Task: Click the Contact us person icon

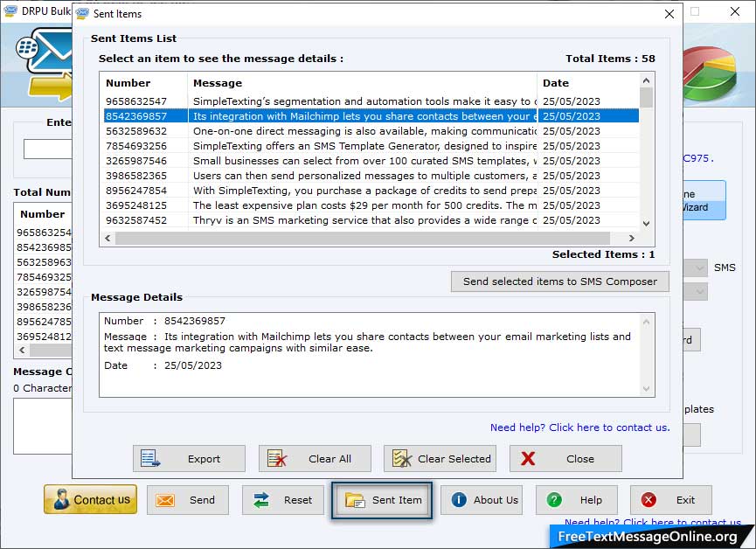Action: point(61,499)
